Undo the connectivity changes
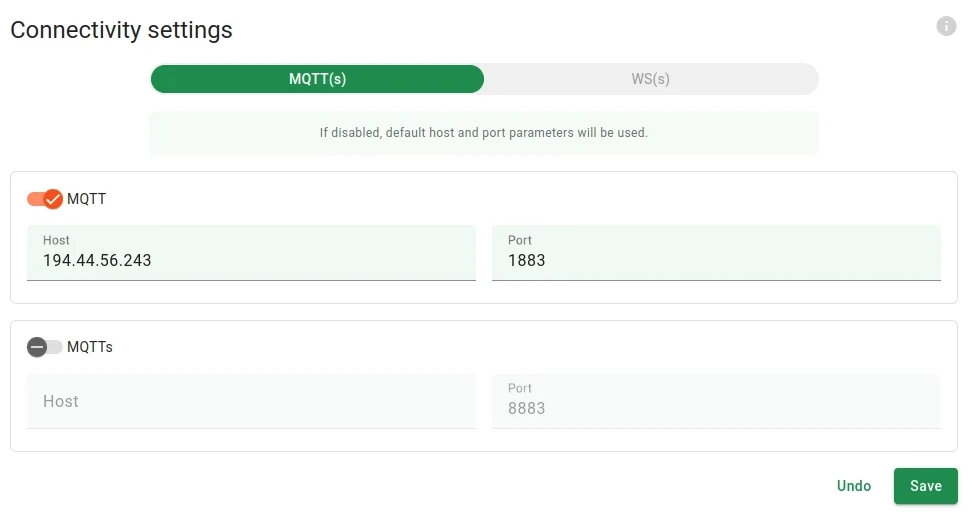Image resolution: width=972 pixels, height=515 pixels. click(854, 486)
